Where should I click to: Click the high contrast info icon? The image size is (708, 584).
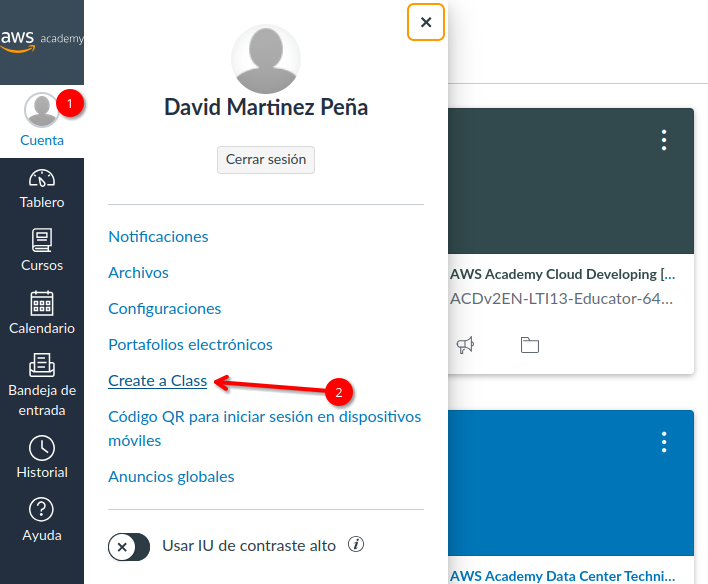point(356,544)
